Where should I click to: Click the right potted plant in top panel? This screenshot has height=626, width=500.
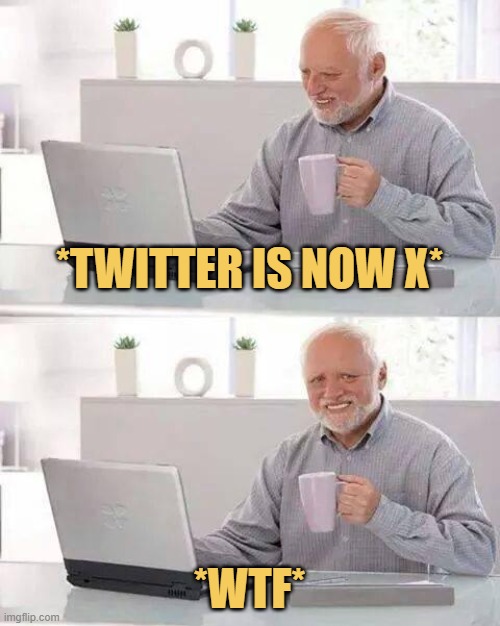point(244,48)
